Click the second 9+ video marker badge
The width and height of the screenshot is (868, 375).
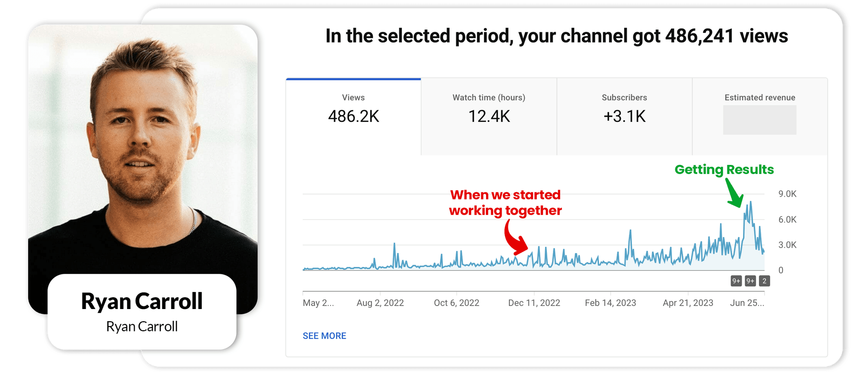750,281
